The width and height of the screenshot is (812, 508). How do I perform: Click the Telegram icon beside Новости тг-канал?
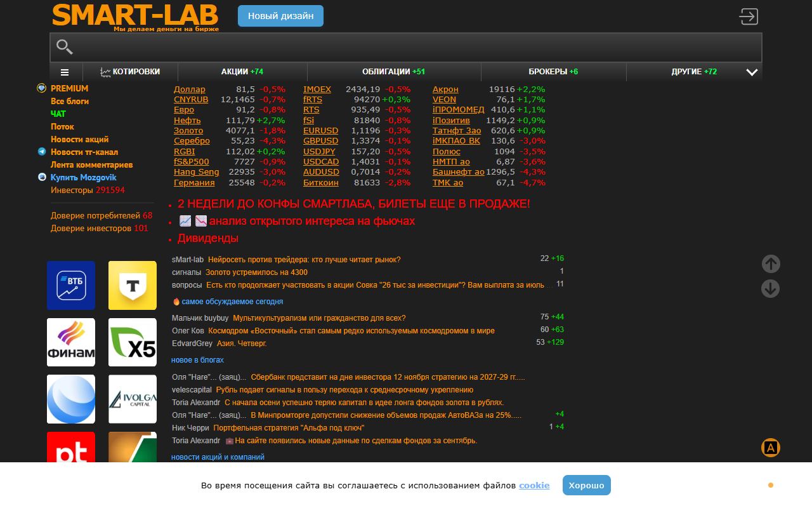42,152
